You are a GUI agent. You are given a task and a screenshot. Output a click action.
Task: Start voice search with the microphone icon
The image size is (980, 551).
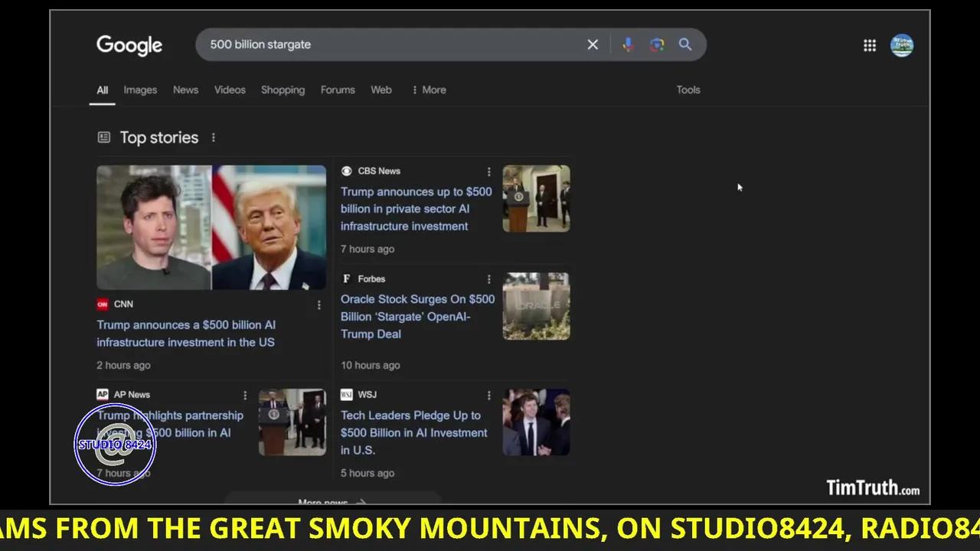coord(628,44)
